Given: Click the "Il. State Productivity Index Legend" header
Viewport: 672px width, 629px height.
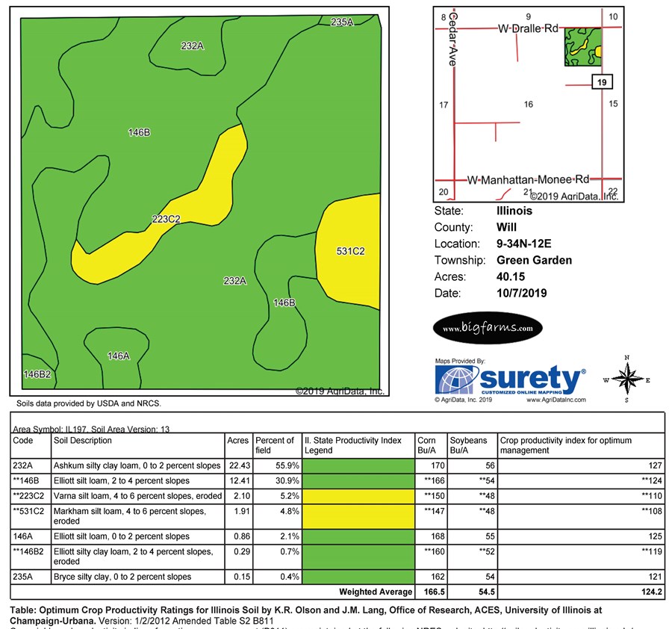Looking at the screenshot, I should coord(353,445).
